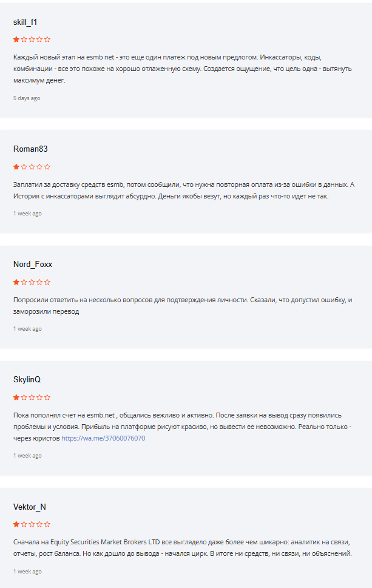
Task: Click the filled red star in skill_f1's rating
Action: pos(16,39)
